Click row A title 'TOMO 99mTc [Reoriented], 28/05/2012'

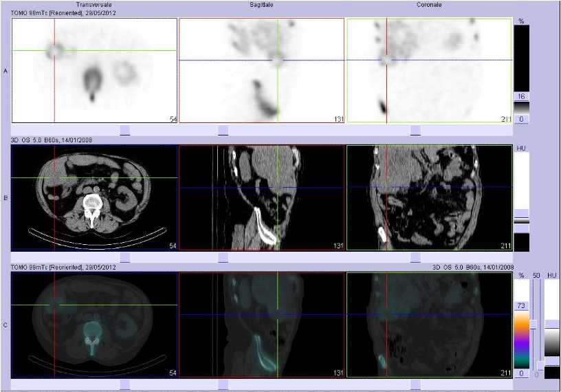coord(63,13)
